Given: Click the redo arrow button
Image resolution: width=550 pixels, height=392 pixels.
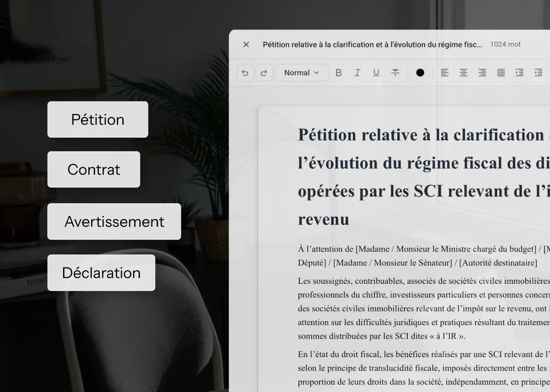Looking at the screenshot, I should (x=264, y=73).
